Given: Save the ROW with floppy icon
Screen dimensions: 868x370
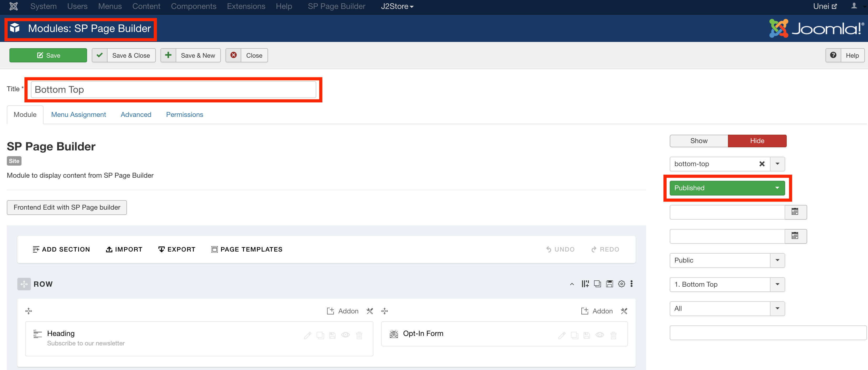Looking at the screenshot, I should (x=609, y=284).
